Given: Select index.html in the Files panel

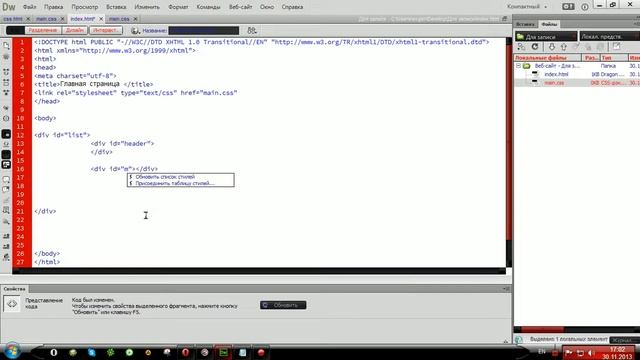Looking at the screenshot, I should click(556, 74).
